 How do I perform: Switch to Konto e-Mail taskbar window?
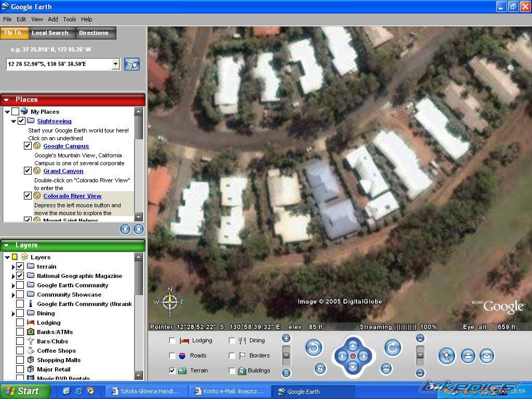230,391
